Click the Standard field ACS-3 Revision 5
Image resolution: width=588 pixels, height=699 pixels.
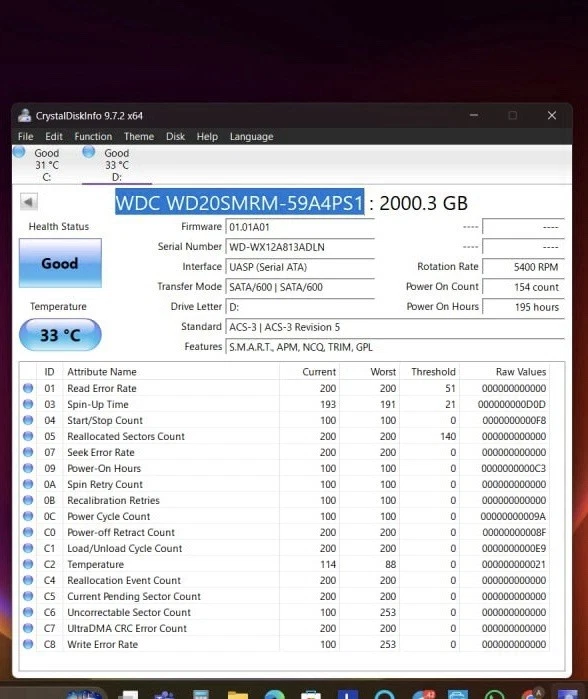pos(395,327)
